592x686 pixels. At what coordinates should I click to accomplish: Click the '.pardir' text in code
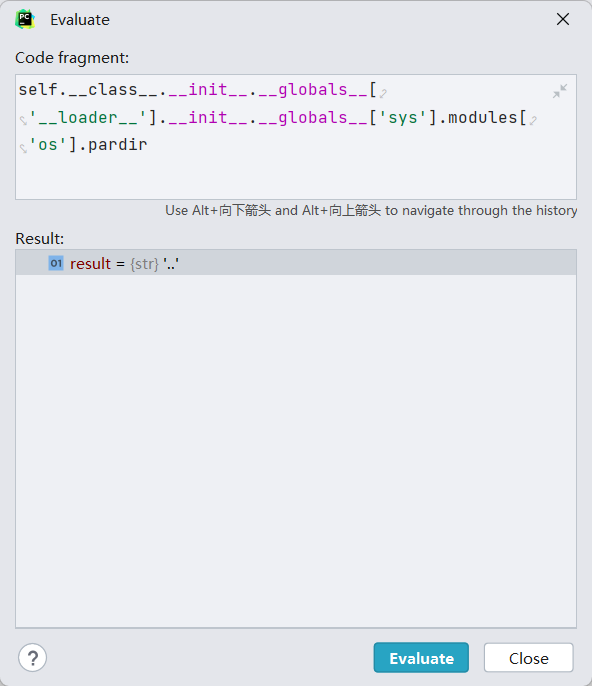tap(113, 145)
